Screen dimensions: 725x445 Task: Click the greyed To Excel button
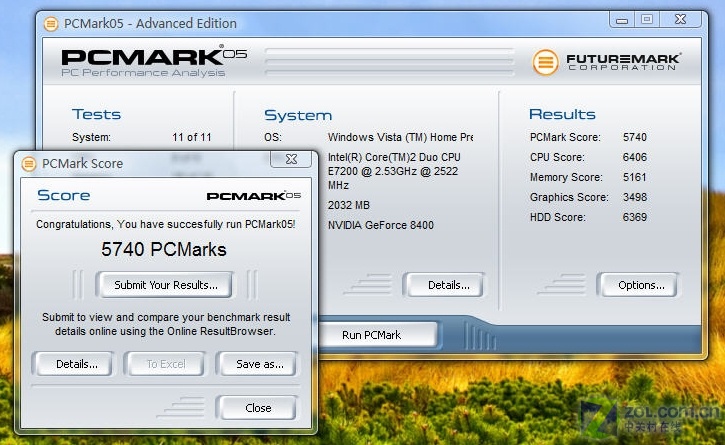166,364
